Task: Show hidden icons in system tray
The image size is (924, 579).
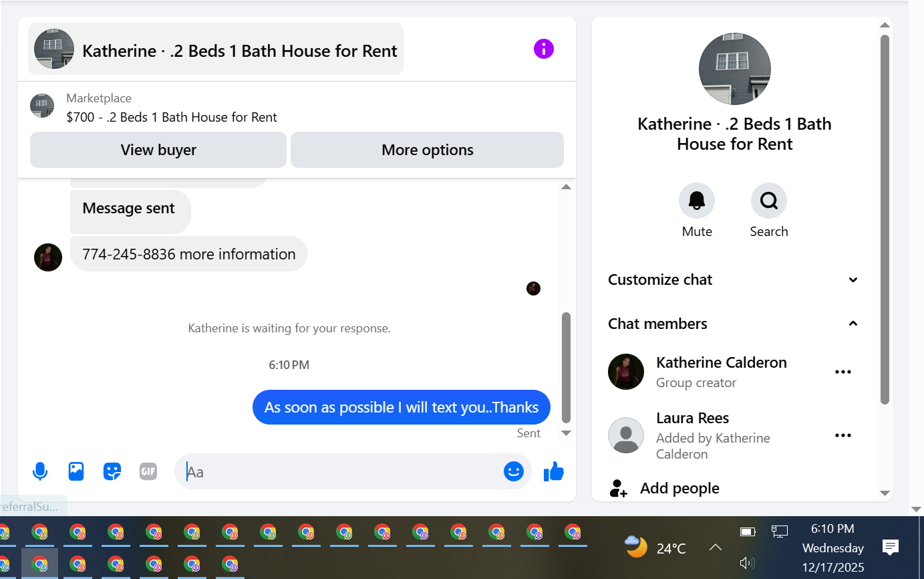Action: click(x=715, y=548)
